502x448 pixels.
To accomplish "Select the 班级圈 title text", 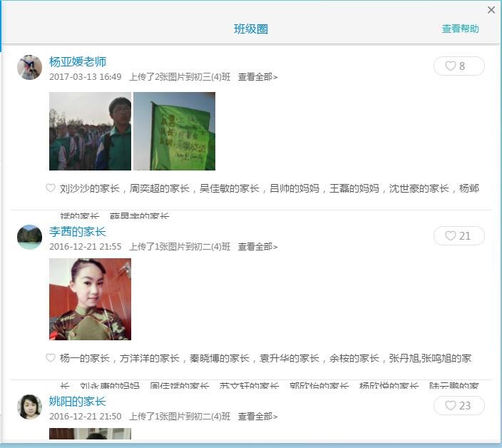I will (x=251, y=29).
